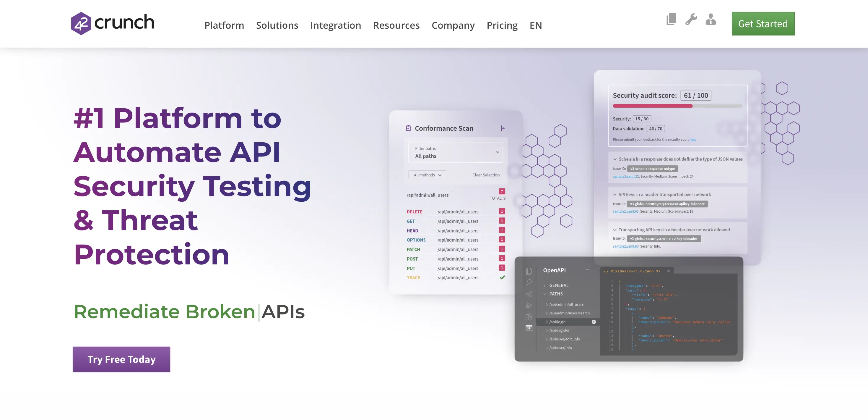Click the plus icon next to /api/login
This screenshot has height=420, width=868.
(x=593, y=322)
